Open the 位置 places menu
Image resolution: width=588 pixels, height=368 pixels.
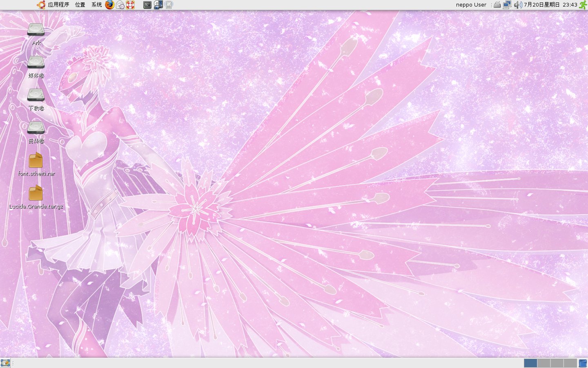click(80, 5)
